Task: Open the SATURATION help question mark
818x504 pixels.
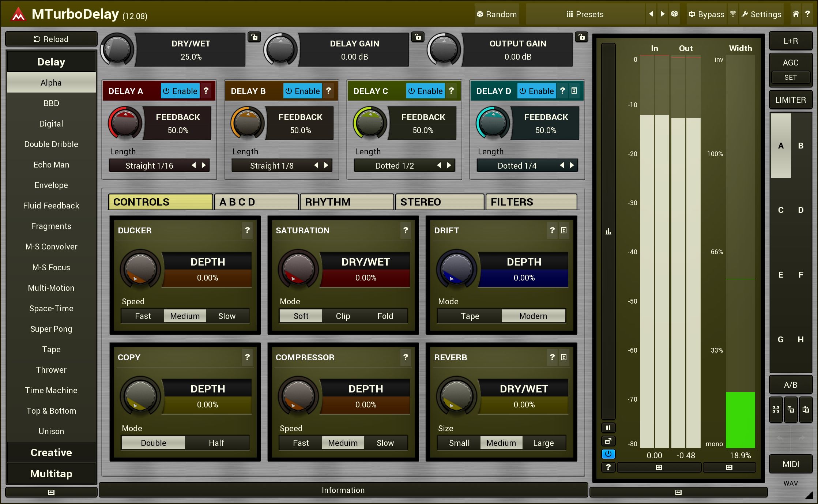Action: coord(406,230)
